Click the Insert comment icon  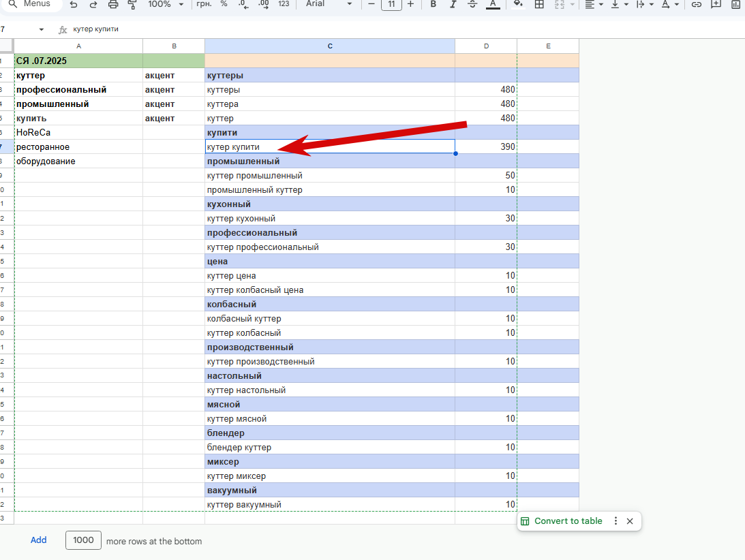[716, 4]
